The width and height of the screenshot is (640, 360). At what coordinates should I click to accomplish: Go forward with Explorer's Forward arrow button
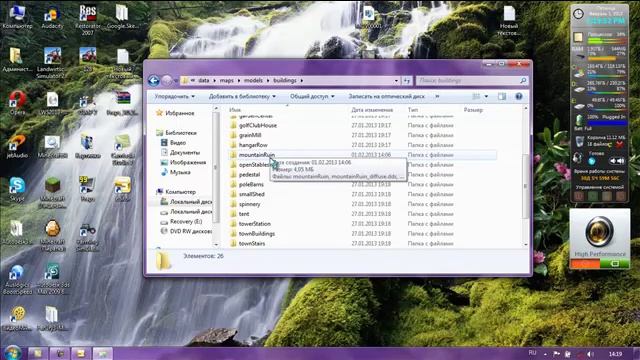[x=167, y=81]
